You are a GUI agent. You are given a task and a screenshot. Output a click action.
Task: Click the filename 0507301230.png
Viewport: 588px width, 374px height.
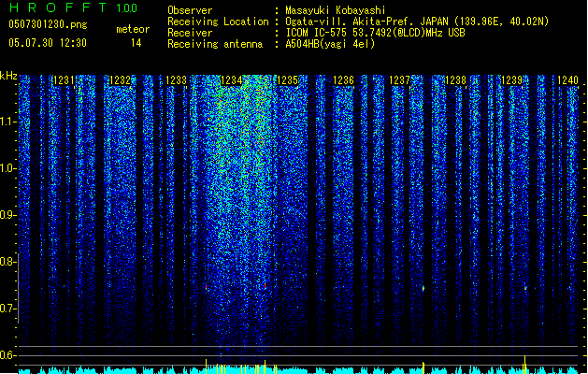[48, 24]
